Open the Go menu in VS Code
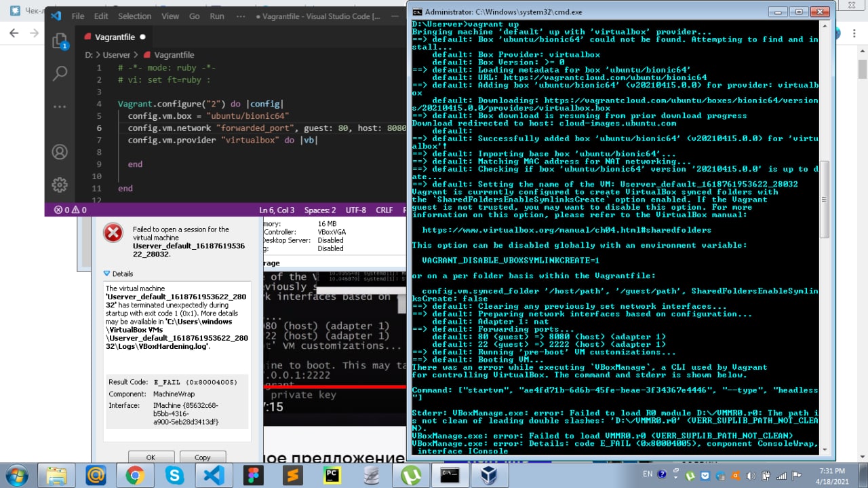Screen dimensions: 868x488 [x=195, y=16]
